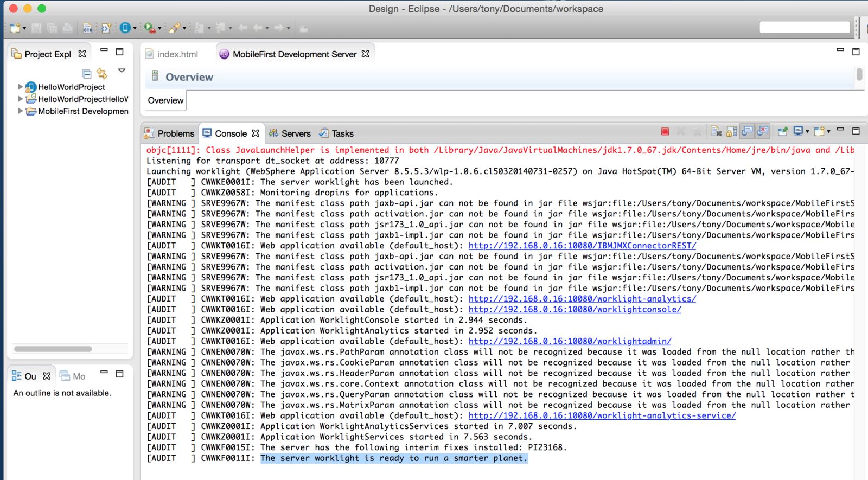Image resolution: width=868 pixels, height=480 pixels.
Task: Click the Overview page tab at bottom
Action: (165, 100)
